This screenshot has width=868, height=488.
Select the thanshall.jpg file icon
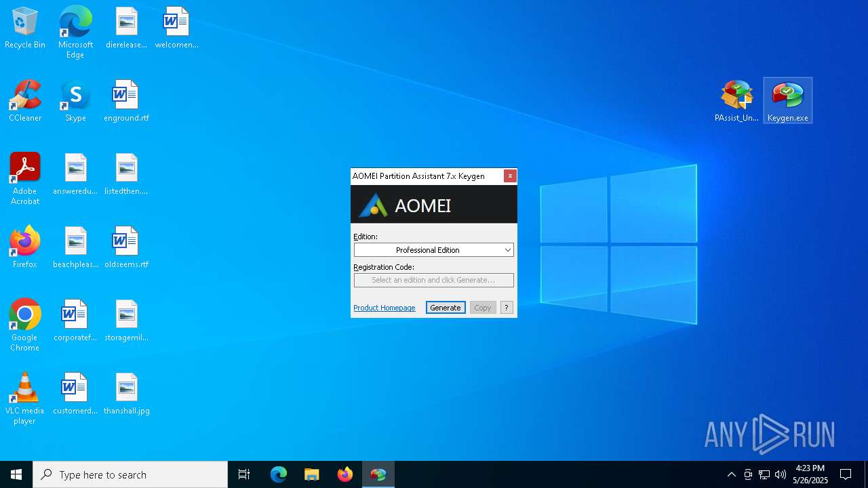(126, 394)
